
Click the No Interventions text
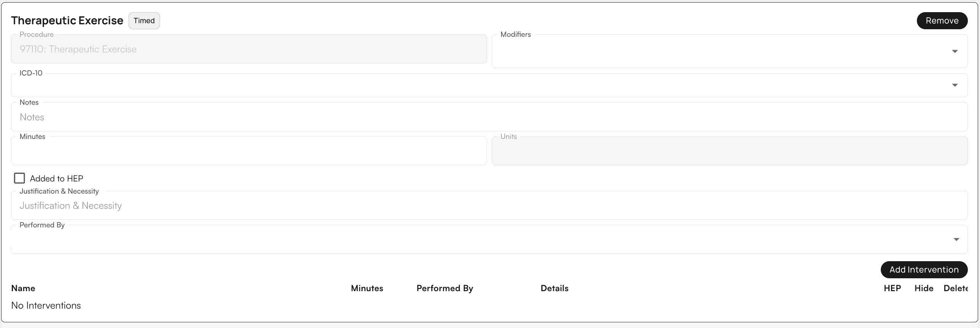pos(46,305)
